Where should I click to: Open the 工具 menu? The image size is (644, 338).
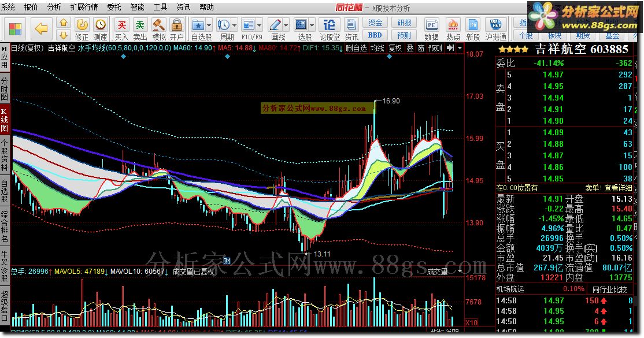[x=160, y=7]
